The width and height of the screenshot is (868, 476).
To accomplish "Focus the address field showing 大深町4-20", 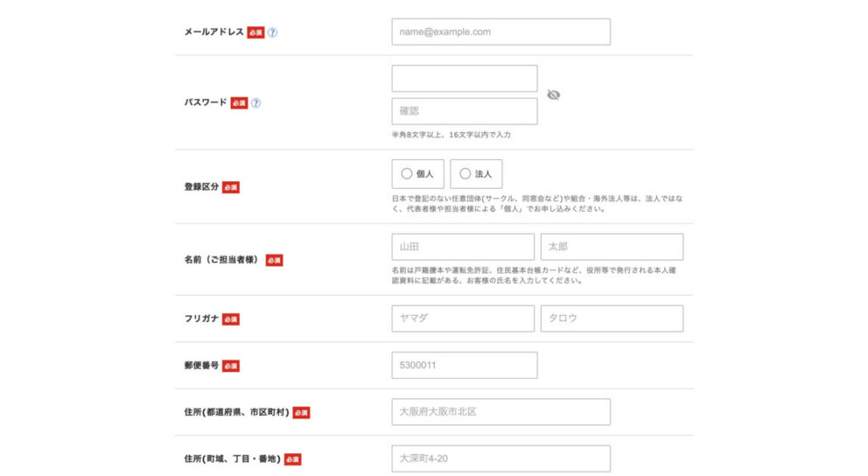I will 500,458.
